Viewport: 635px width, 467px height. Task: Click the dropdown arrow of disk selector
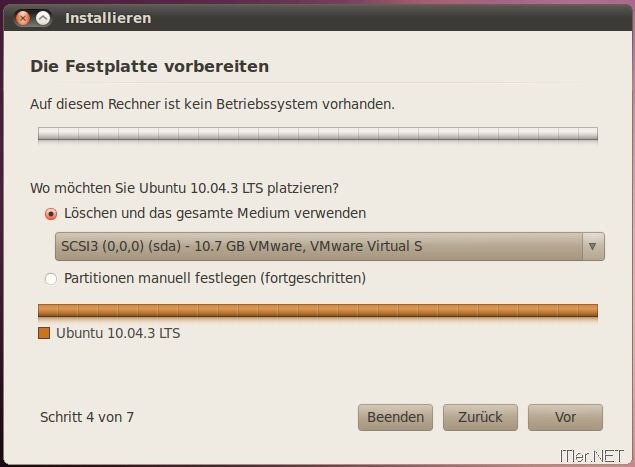tap(593, 246)
